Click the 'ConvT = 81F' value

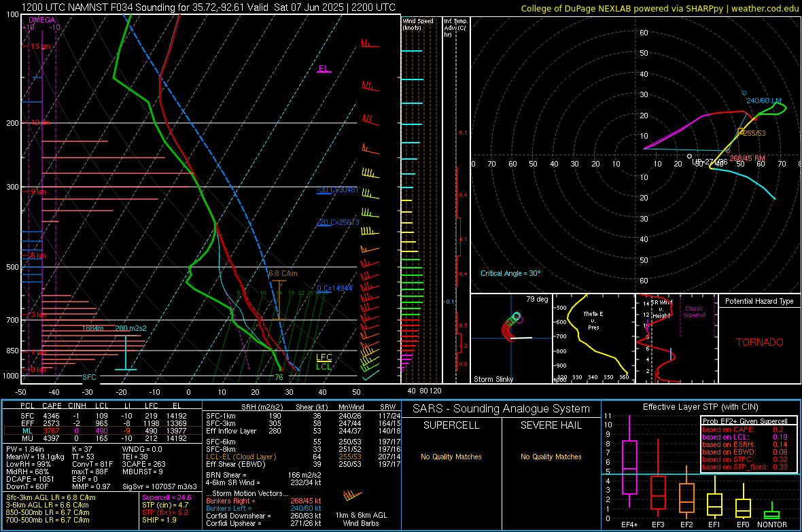tap(92, 464)
